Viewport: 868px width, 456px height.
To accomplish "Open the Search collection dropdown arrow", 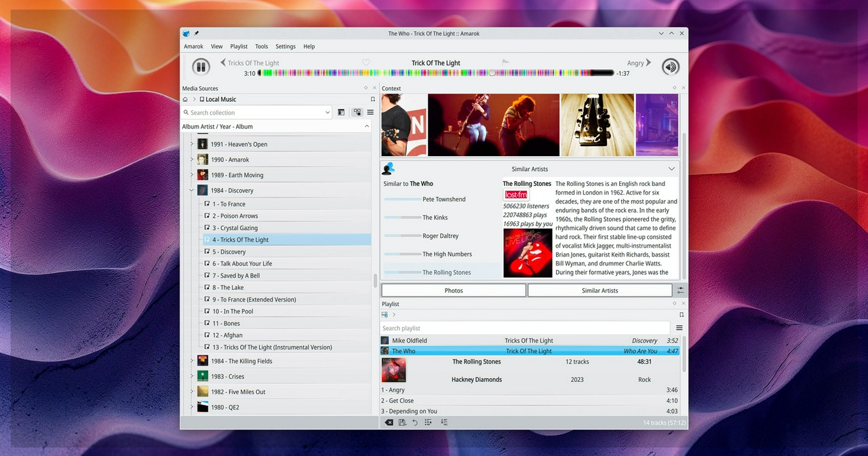I will pos(328,113).
